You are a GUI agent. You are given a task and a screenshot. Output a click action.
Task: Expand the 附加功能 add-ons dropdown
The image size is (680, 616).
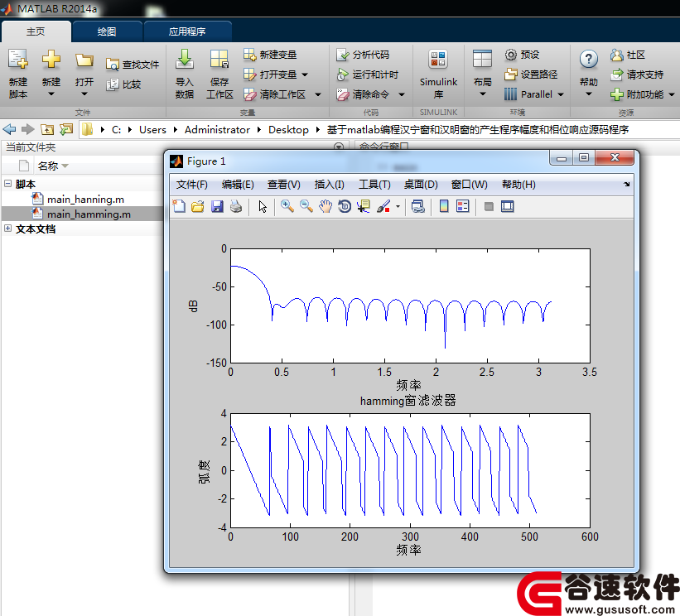pyautogui.click(x=672, y=94)
